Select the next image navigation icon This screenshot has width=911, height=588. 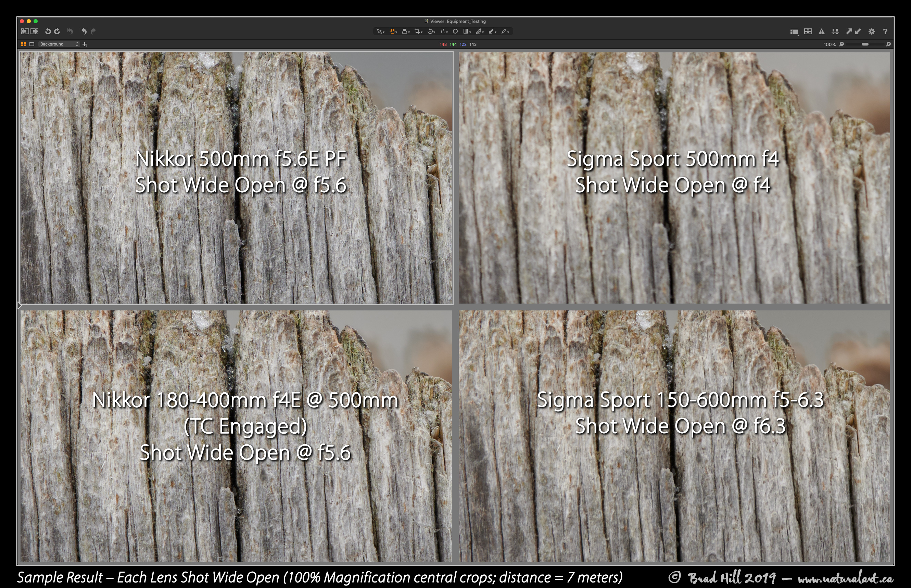35,31
